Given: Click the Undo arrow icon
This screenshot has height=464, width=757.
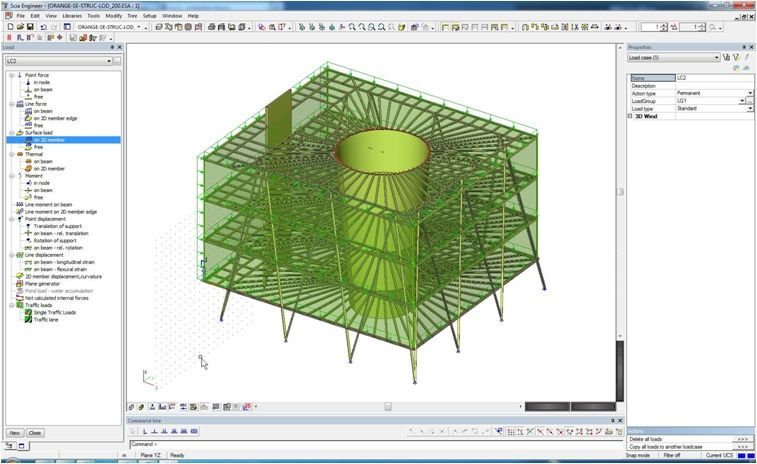Looking at the screenshot, I should click(x=42, y=27).
